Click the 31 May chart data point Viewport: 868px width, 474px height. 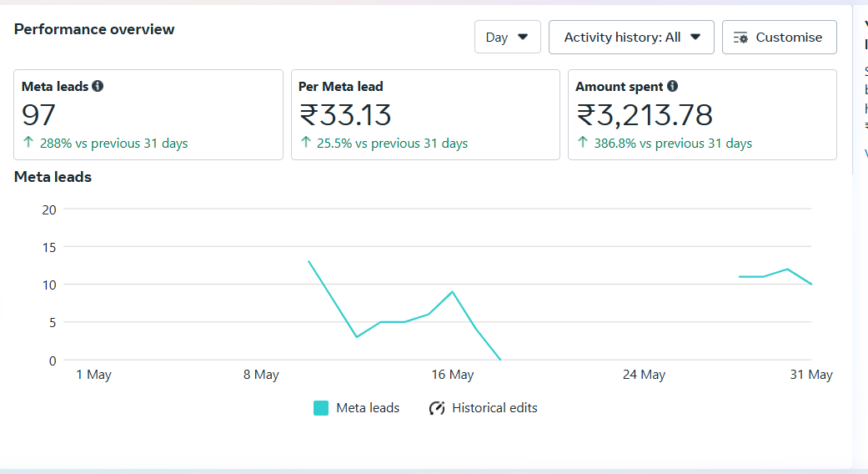point(811,284)
